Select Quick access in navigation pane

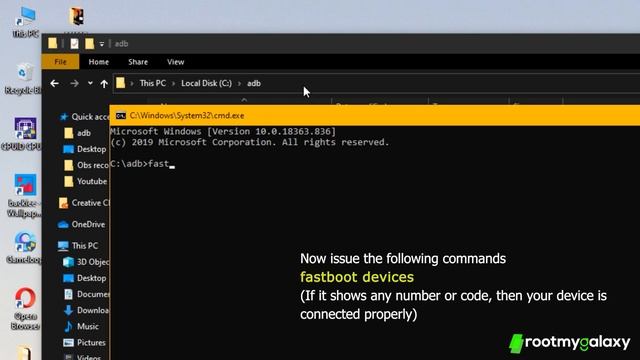tap(84, 117)
